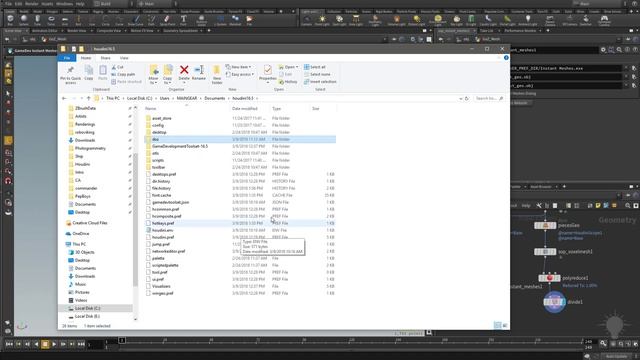Image resolution: width=640 pixels, height=360 pixels.
Task: Open Houdini Windows menu
Action: pyautogui.click(x=64, y=4)
